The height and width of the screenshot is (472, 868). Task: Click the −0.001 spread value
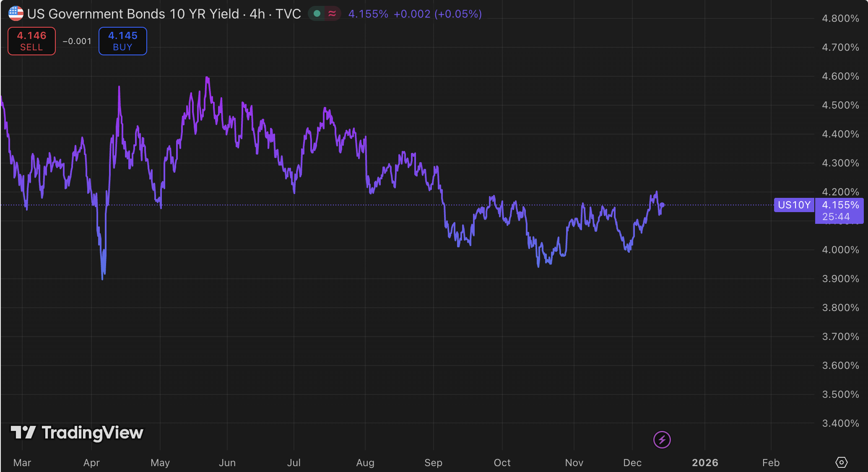click(x=77, y=41)
